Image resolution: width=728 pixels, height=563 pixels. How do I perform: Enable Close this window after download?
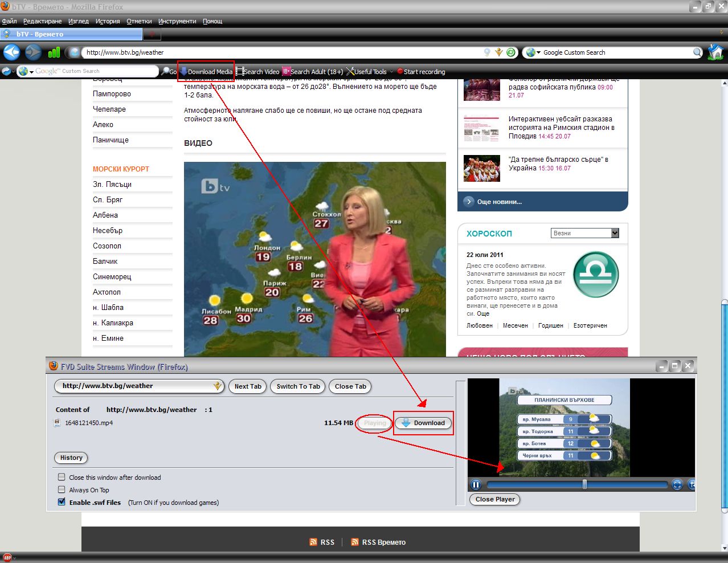point(62,477)
